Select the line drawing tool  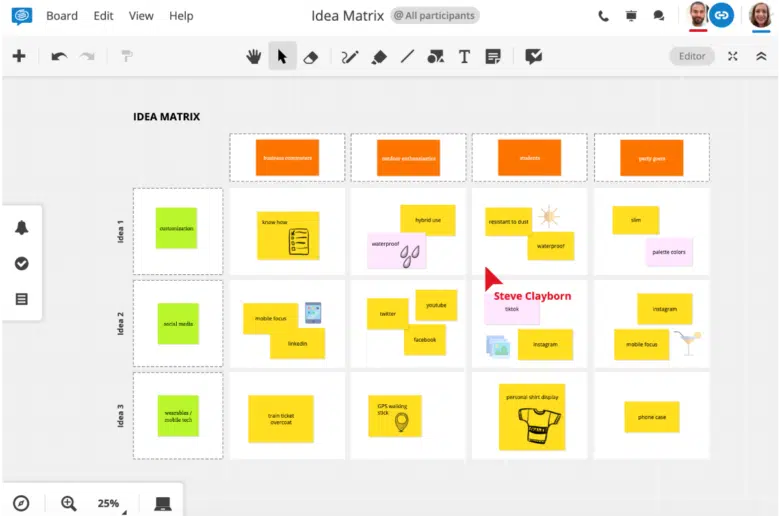pos(407,57)
